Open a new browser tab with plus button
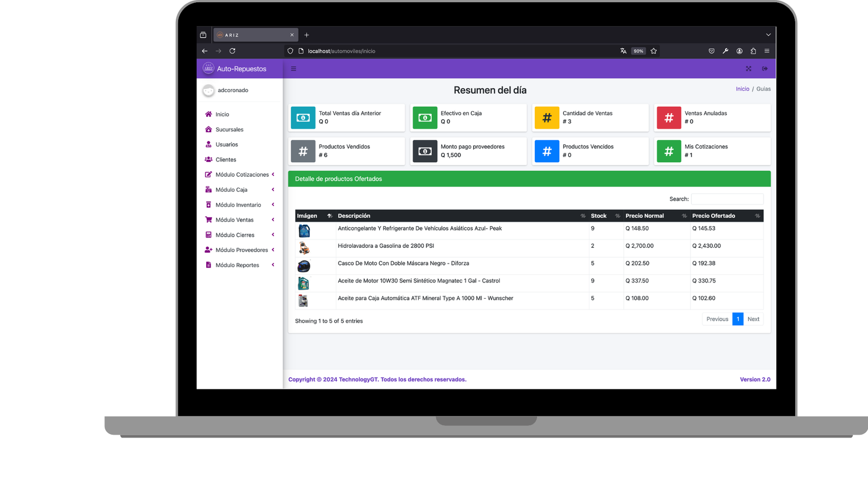This screenshot has width=868, height=488. coord(307,35)
